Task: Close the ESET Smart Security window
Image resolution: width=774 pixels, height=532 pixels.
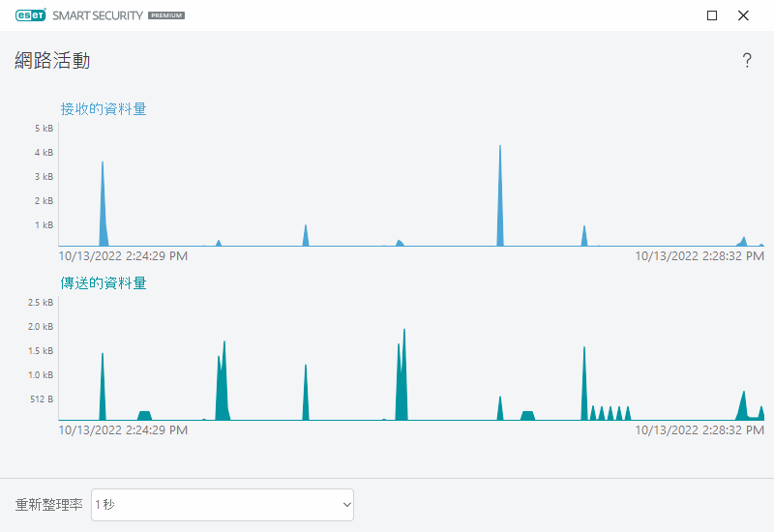Action: pyautogui.click(x=743, y=15)
